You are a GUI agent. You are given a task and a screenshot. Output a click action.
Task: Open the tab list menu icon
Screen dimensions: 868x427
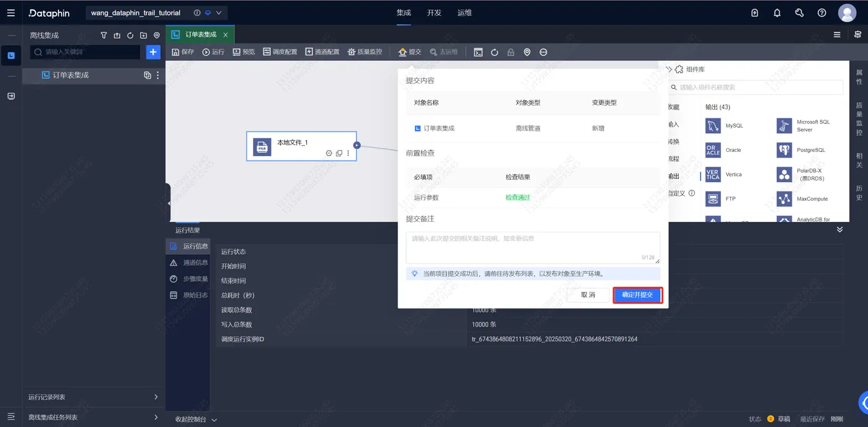click(837, 35)
